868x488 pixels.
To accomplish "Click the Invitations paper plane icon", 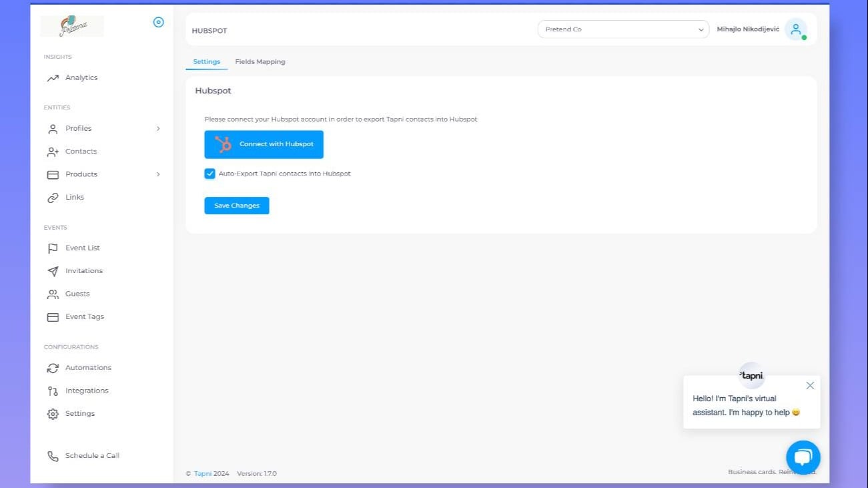I will pyautogui.click(x=53, y=271).
